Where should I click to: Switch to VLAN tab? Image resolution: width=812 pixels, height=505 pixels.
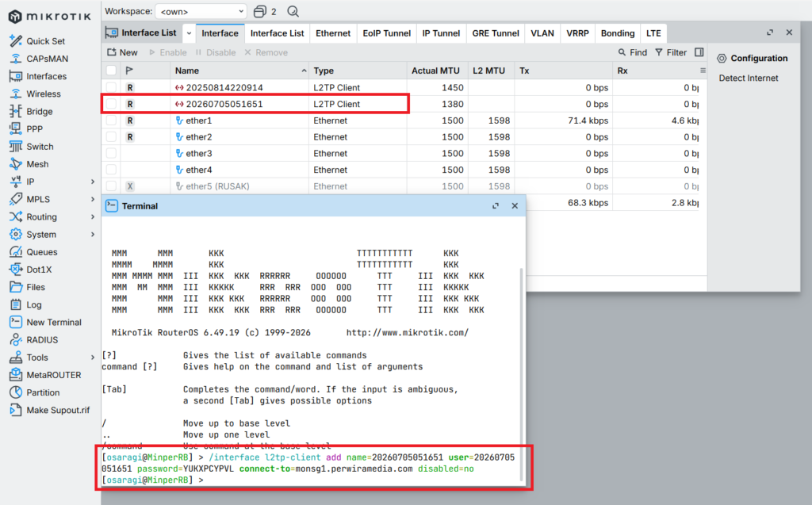click(542, 33)
